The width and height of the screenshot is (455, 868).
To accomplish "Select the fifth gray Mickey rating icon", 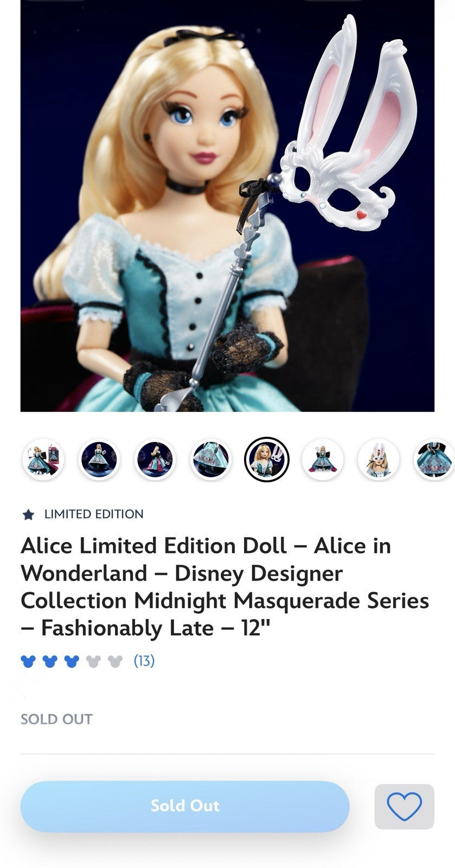I will pyautogui.click(x=115, y=661).
